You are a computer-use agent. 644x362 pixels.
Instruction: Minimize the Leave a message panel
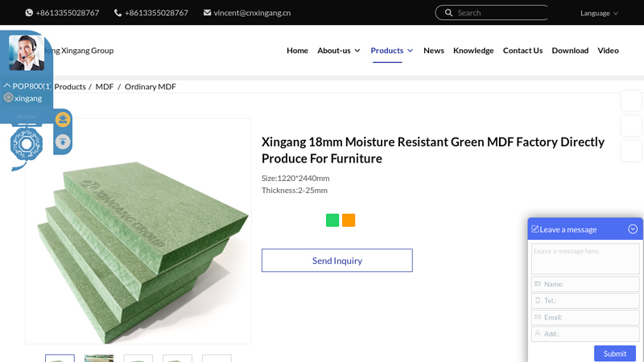[633, 229]
